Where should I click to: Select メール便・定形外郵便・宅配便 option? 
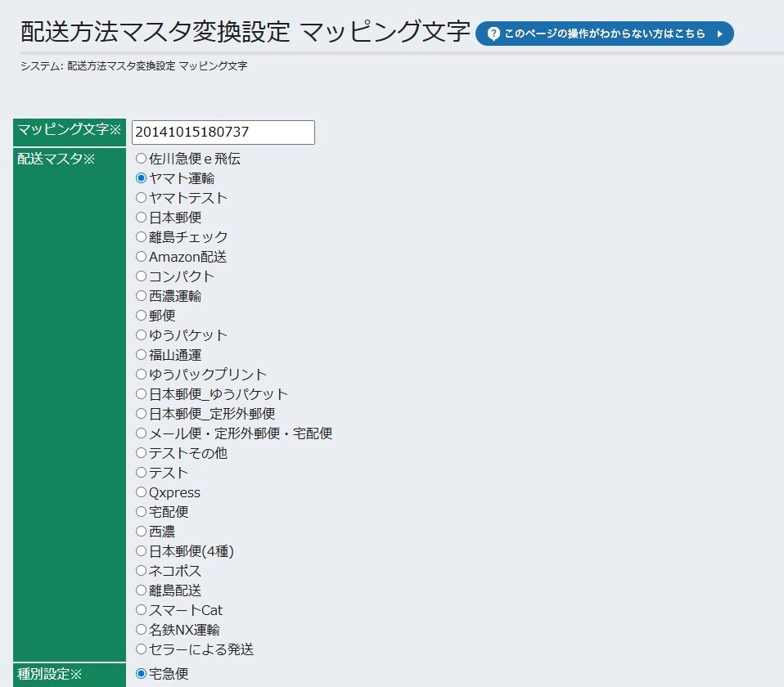[141, 433]
